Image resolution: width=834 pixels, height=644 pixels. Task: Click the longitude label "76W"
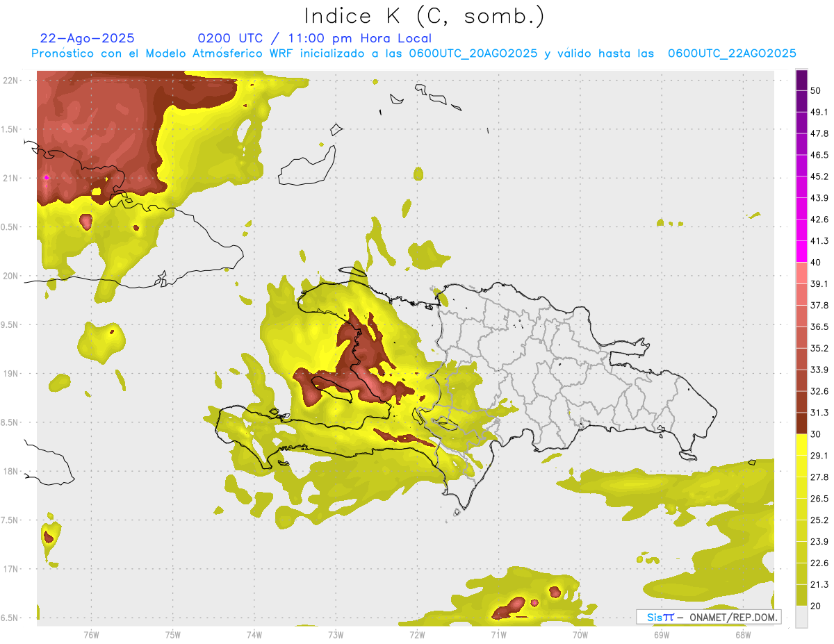[91, 635]
